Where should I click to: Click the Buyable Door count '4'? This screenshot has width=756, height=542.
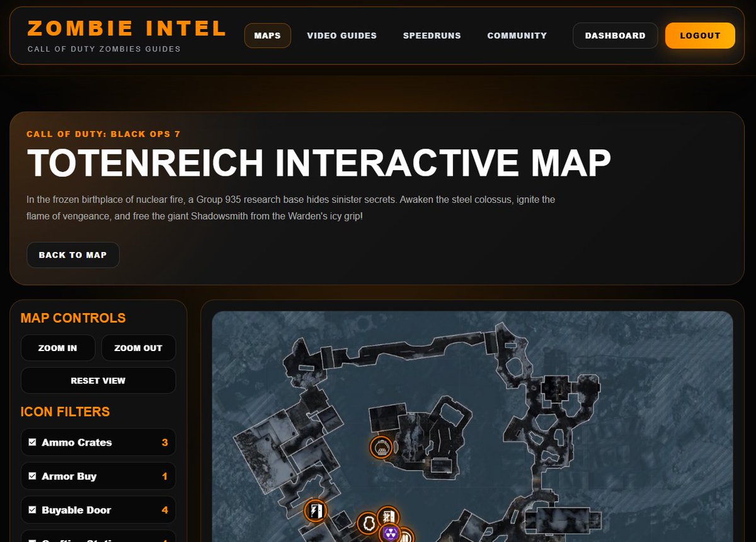pyautogui.click(x=164, y=510)
